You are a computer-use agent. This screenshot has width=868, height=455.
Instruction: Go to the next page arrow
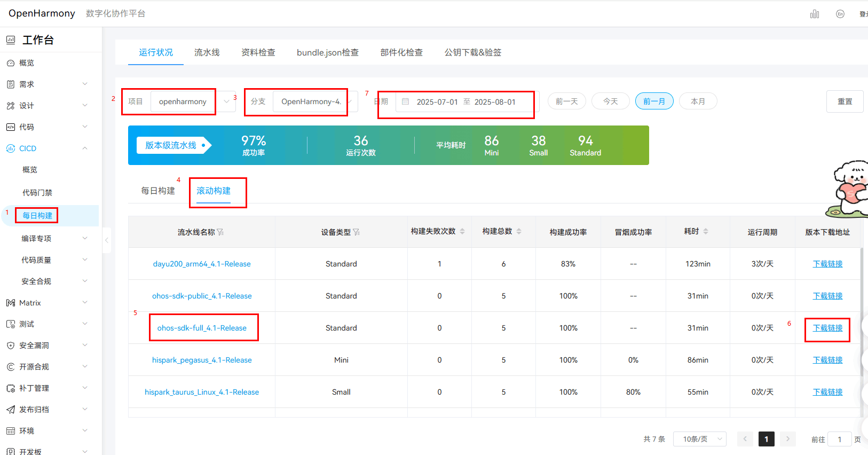[x=788, y=439]
